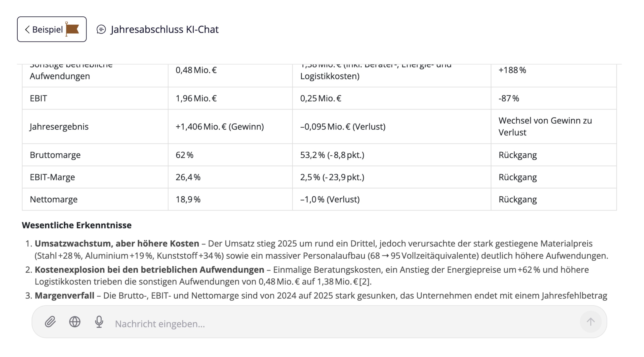This screenshot has height=357, width=644.
Task: Click the paperclip attach file icon
Action: pyautogui.click(x=50, y=322)
